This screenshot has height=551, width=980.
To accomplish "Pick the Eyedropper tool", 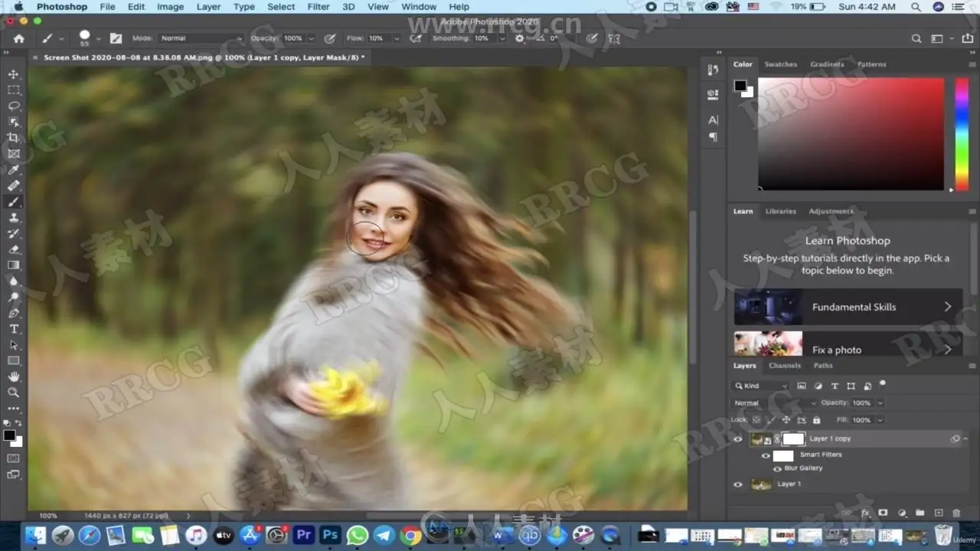I will click(14, 170).
